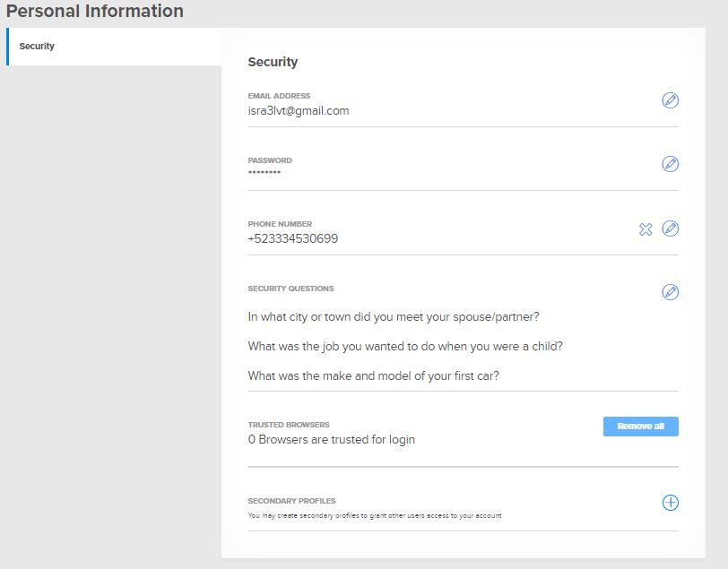The width and height of the screenshot is (728, 569).
Task: Edit the email address with pencil icon
Action: [x=670, y=100]
